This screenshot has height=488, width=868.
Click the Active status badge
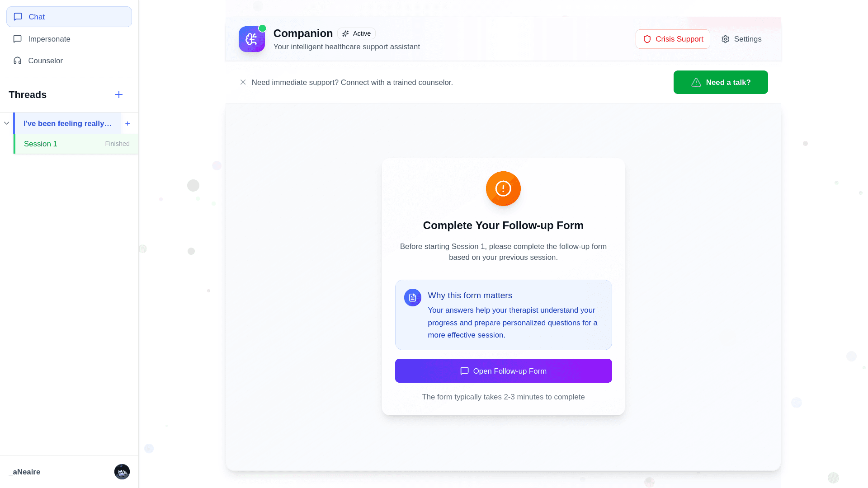click(x=356, y=33)
